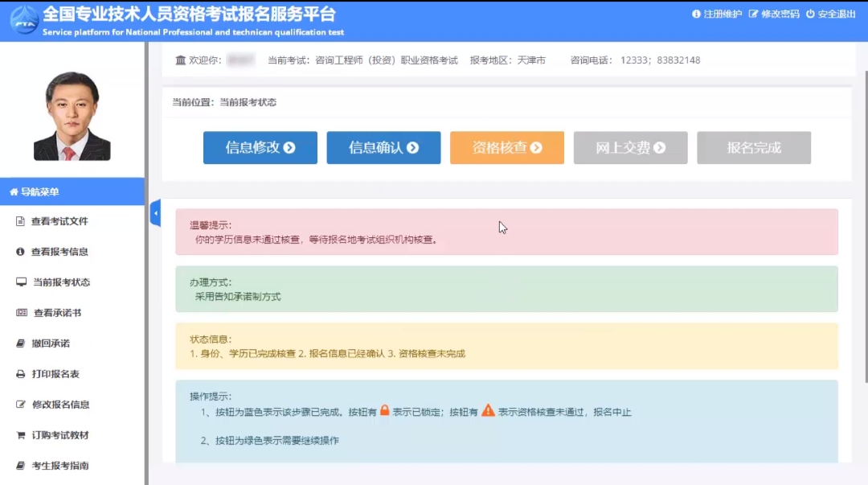Viewport: 868px width, 485px height.
Task: Select 打印报名表 printer menu item
Action: pos(55,374)
